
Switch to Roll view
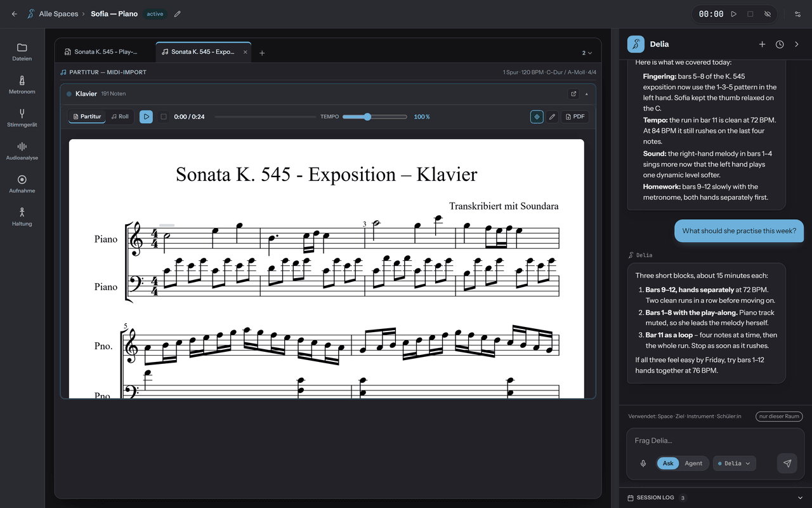120,117
